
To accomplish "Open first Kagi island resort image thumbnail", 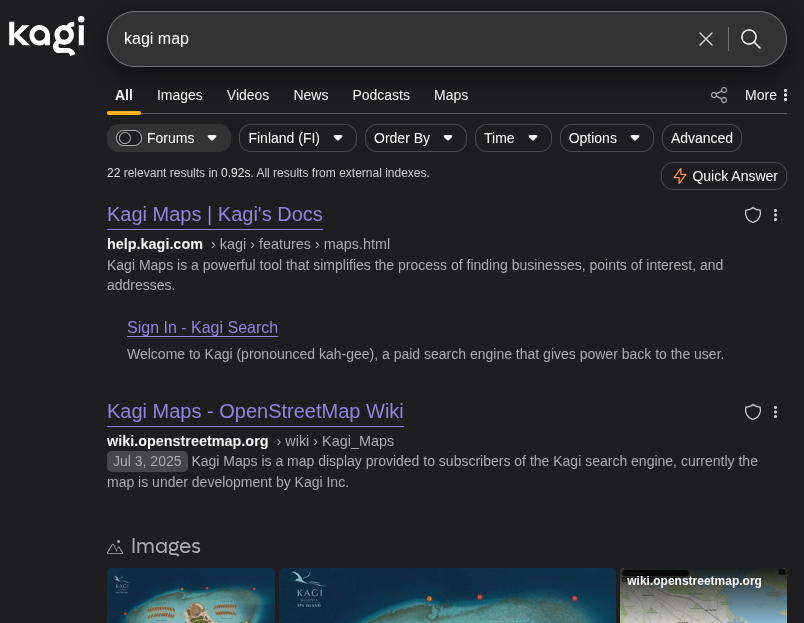I will point(191,595).
